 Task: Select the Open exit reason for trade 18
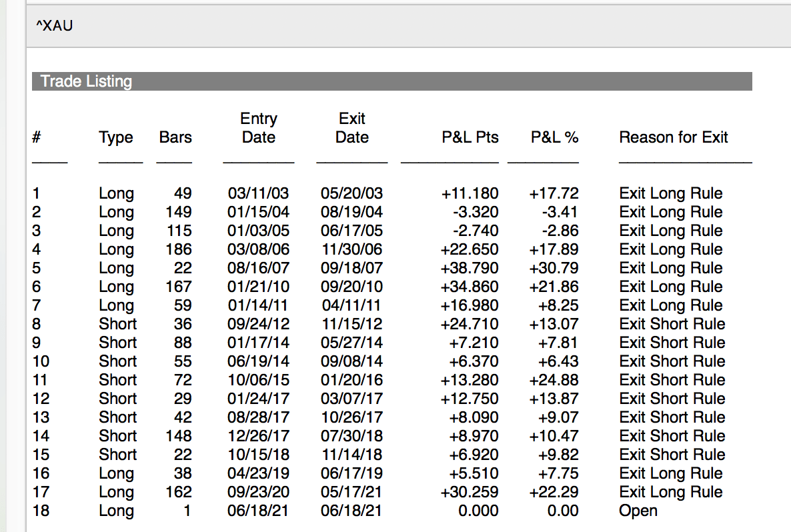[638, 511]
